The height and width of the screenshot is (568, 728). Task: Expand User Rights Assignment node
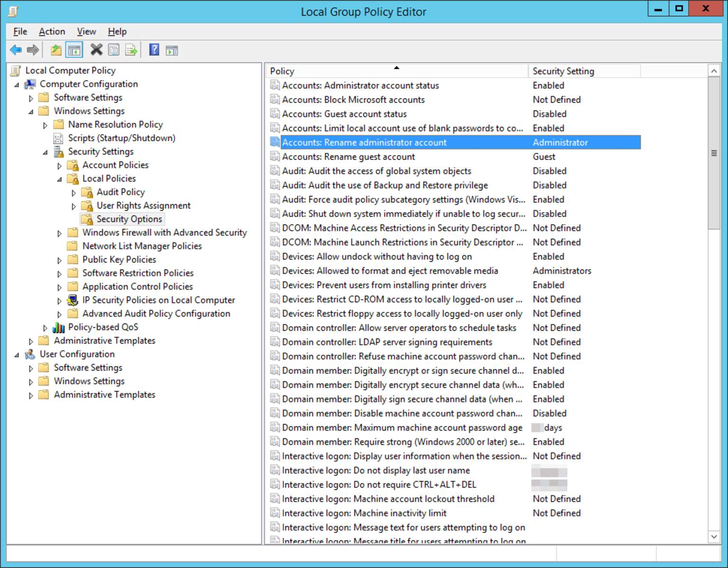[x=74, y=206]
